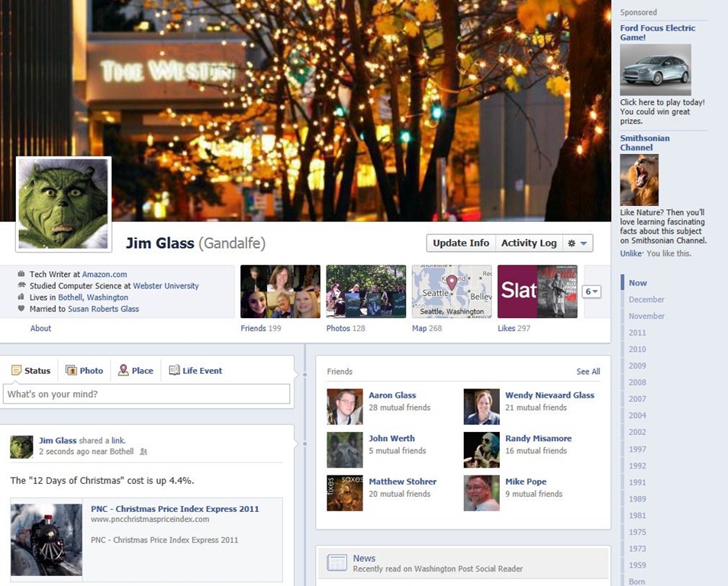Open the About link

40,328
